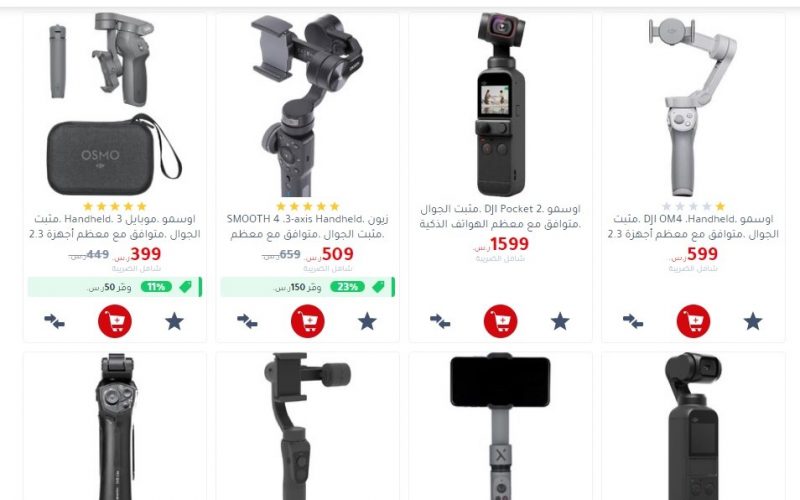Viewport: 800px width, 500px height.
Task: Favorite the DJI Pocket 2 star icon
Action: (560, 321)
